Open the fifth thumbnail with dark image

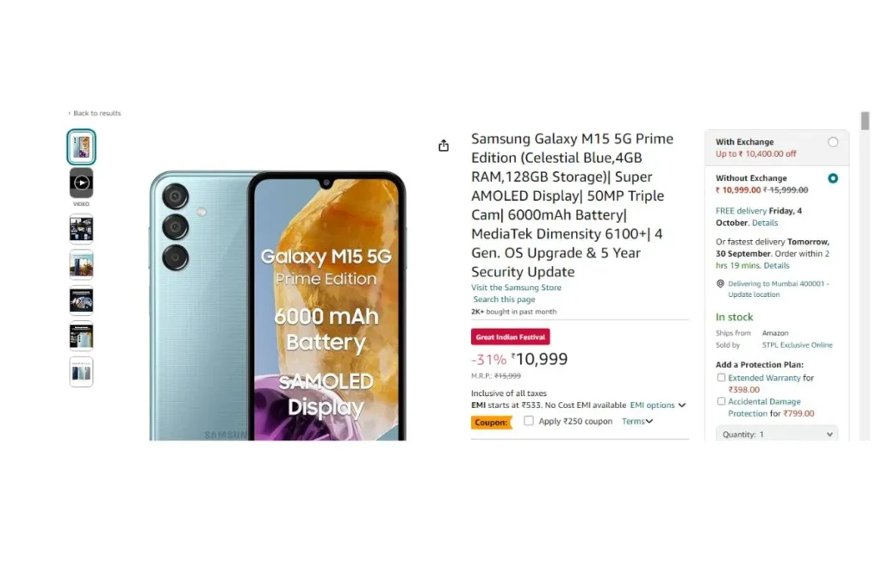click(x=82, y=300)
